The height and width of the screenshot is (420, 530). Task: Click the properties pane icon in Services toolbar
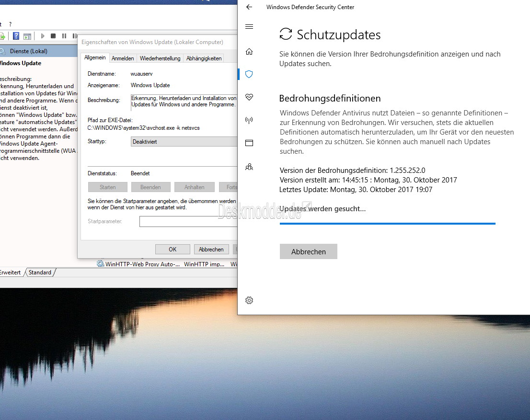point(27,36)
